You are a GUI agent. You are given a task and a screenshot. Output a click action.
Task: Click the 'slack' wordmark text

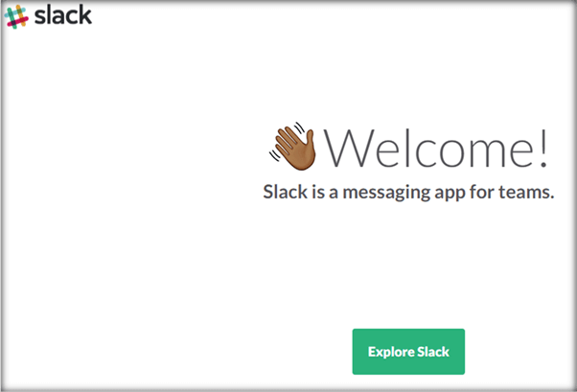pos(63,16)
